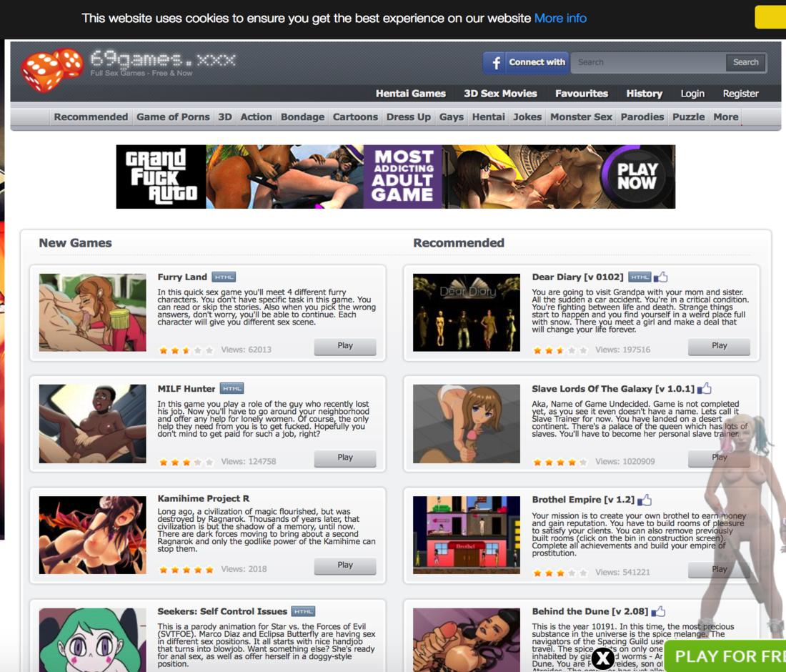This screenshot has width=786, height=672.
Task: Click the star rating for Kamihime Project R
Action: 186,570
